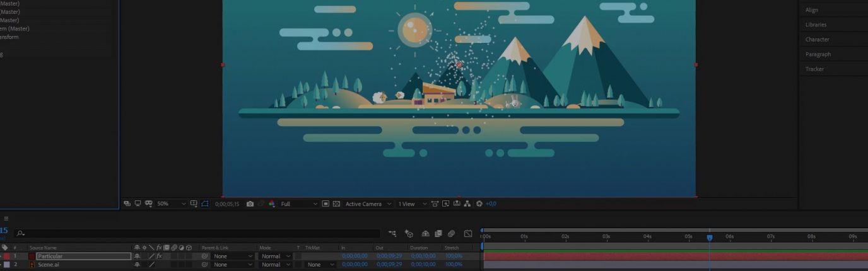Viewport: 868px width, 271px height.
Task: Open the Character panel
Action: (x=817, y=40)
